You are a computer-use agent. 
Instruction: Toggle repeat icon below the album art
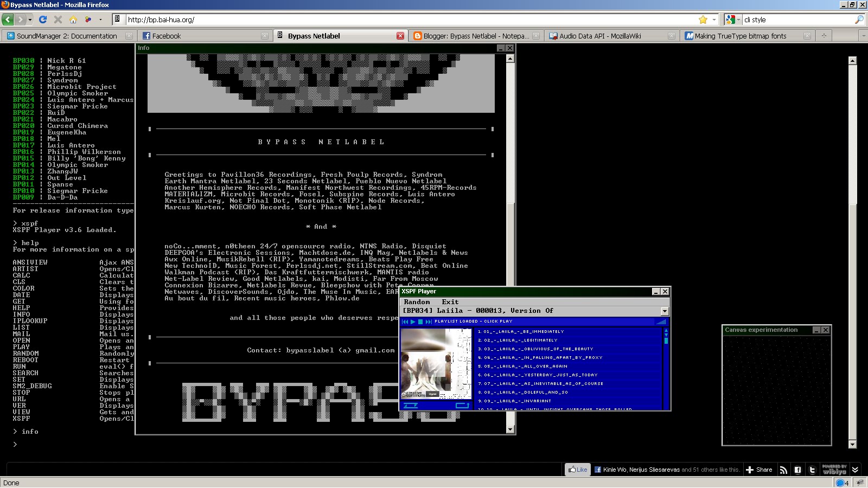tap(462, 405)
